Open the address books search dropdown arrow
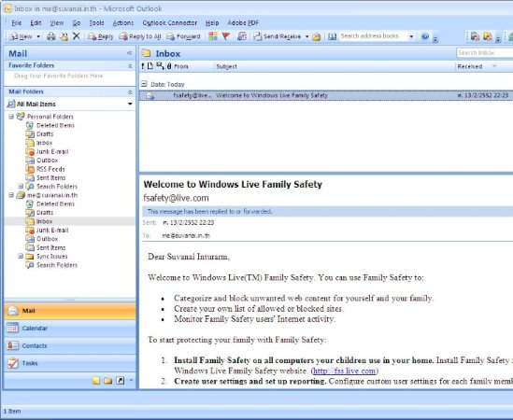 pos(411,36)
